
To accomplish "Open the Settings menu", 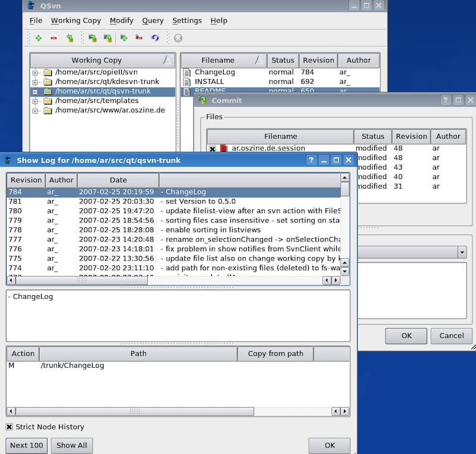I will tap(187, 20).
